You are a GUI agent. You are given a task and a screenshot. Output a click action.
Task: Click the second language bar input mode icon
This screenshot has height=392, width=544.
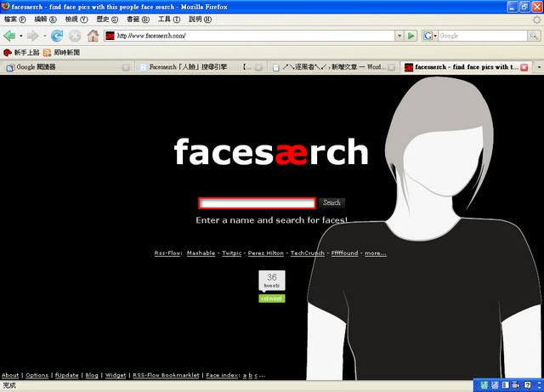click(495, 385)
